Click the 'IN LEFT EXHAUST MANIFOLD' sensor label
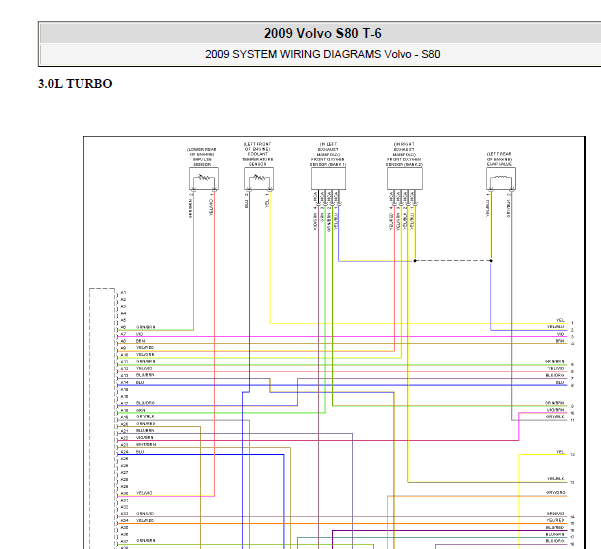The width and height of the screenshot is (601, 549). pyautogui.click(x=328, y=154)
